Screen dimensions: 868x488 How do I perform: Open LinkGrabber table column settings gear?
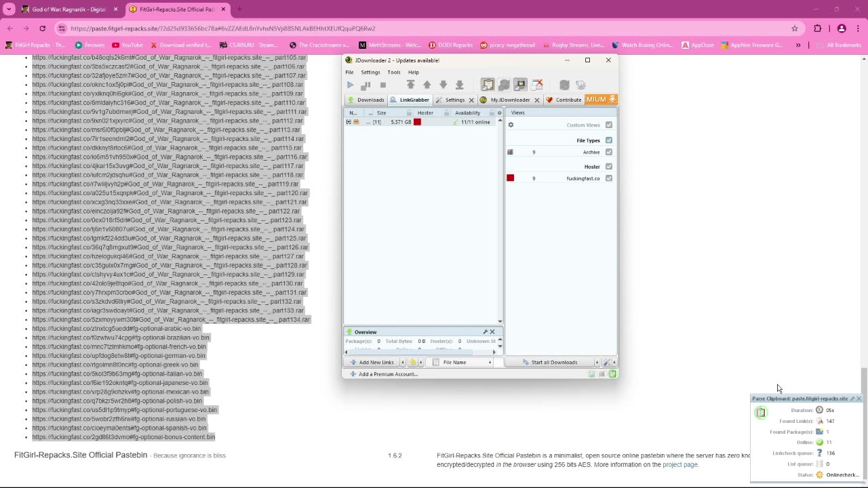pos(500,113)
